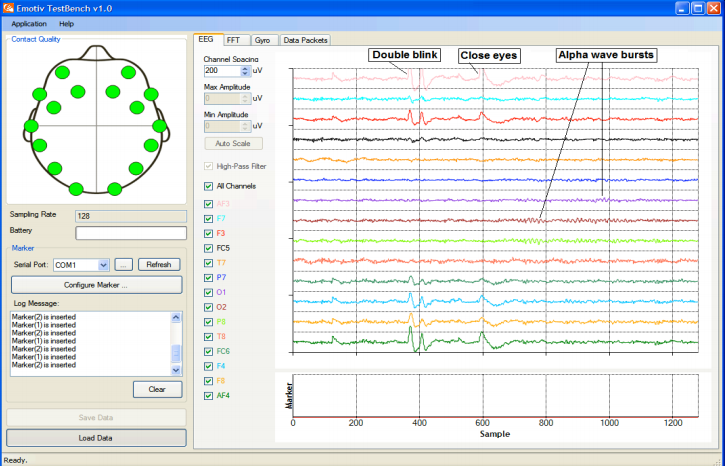Click the 'Double blink' annotation label

coord(405,55)
